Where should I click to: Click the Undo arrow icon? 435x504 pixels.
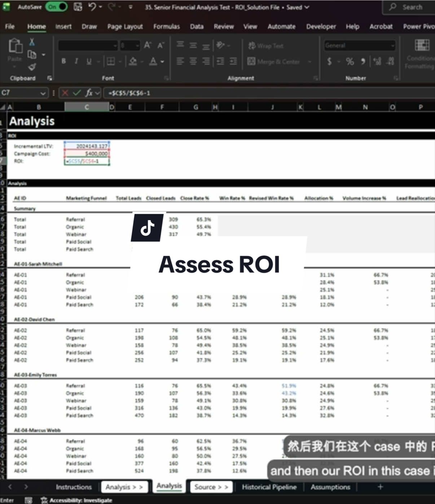[x=92, y=6]
